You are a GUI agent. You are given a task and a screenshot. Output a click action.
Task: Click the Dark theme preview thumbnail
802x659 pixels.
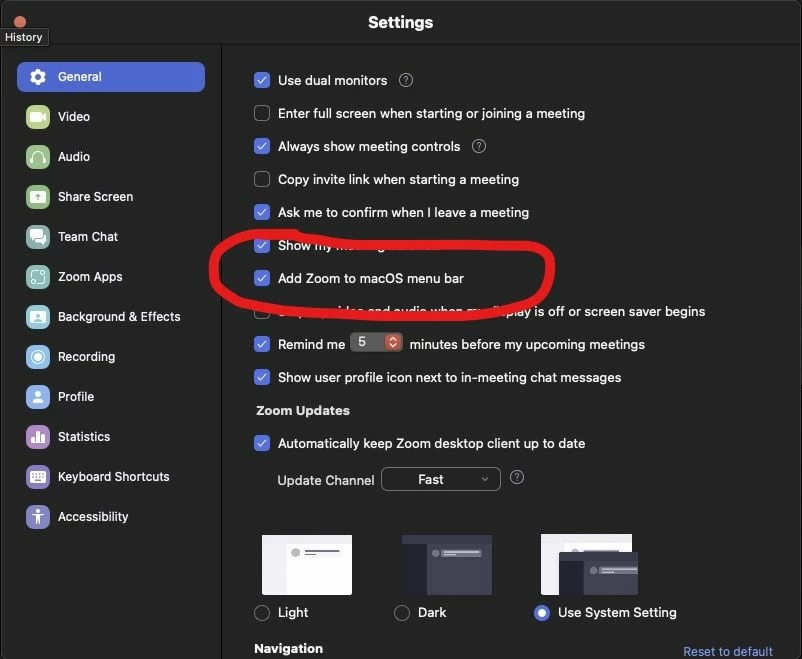point(447,565)
